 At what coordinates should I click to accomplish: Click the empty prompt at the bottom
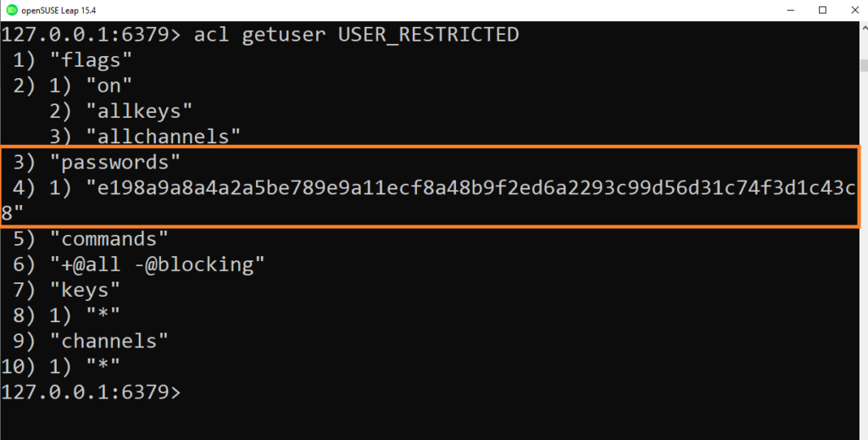(x=91, y=392)
